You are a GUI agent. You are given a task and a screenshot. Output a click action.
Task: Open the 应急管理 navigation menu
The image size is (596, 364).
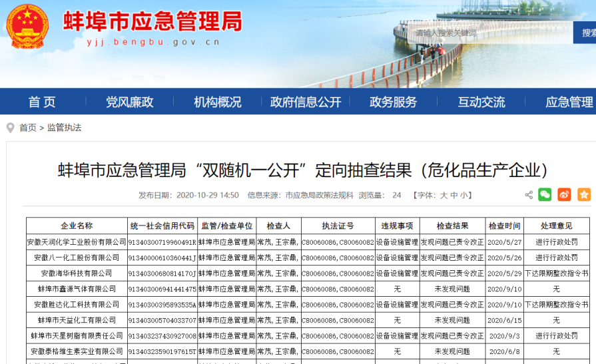(x=569, y=102)
